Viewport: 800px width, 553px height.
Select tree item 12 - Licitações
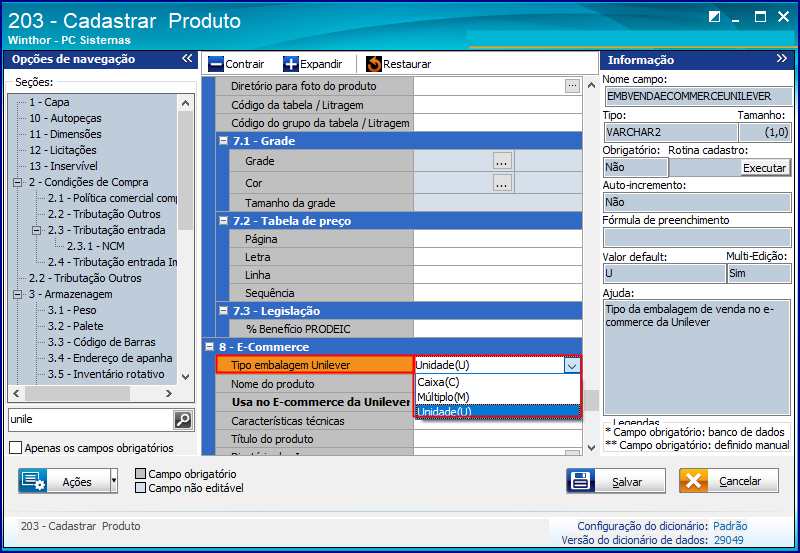click(x=63, y=150)
